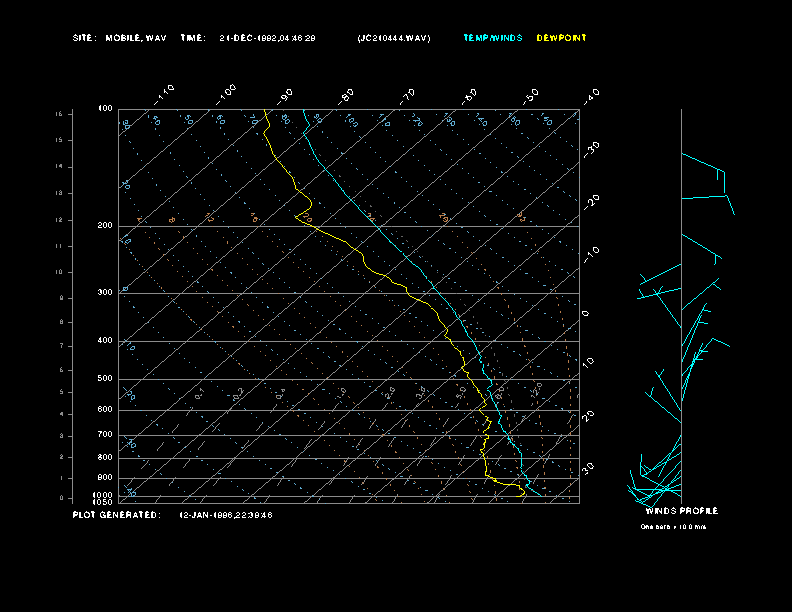Image resolution: width=792 pixels, height=612 pixels.
Task: Click the "WINDS PROFILE" caption
Action: coord(682,511)
